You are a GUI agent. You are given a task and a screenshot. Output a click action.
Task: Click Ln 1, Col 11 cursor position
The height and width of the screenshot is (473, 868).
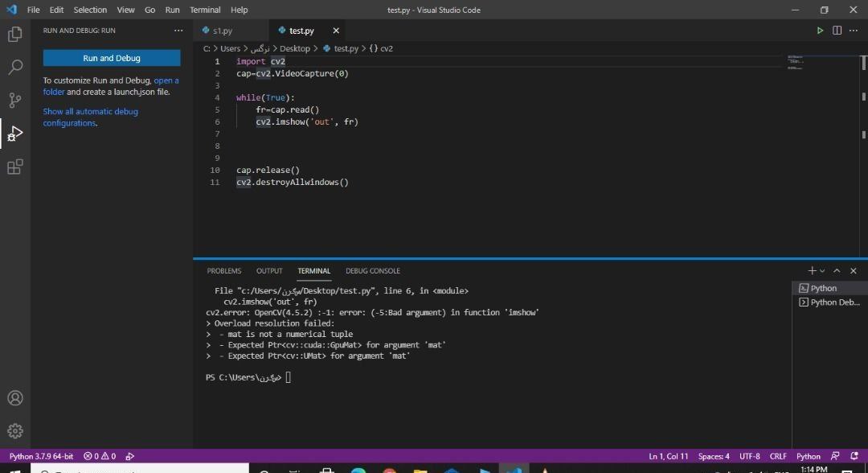click(668, 456)
